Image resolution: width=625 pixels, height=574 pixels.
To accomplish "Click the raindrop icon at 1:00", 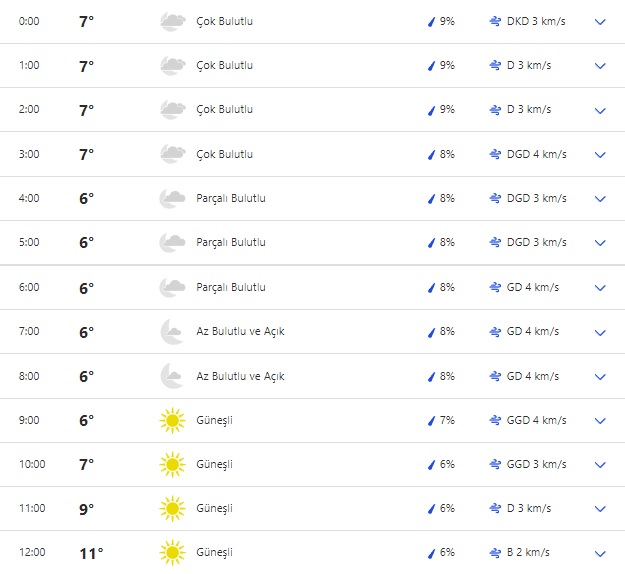I will [432, 65].
